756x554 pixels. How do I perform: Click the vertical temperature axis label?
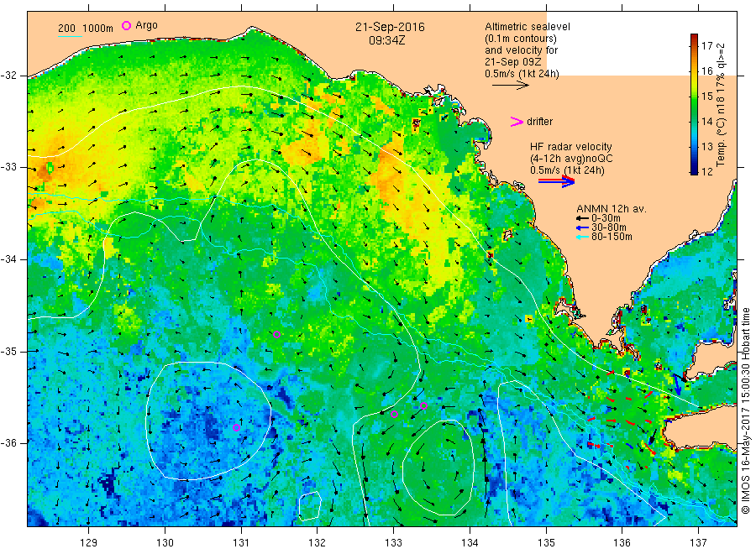coord(721,105)
